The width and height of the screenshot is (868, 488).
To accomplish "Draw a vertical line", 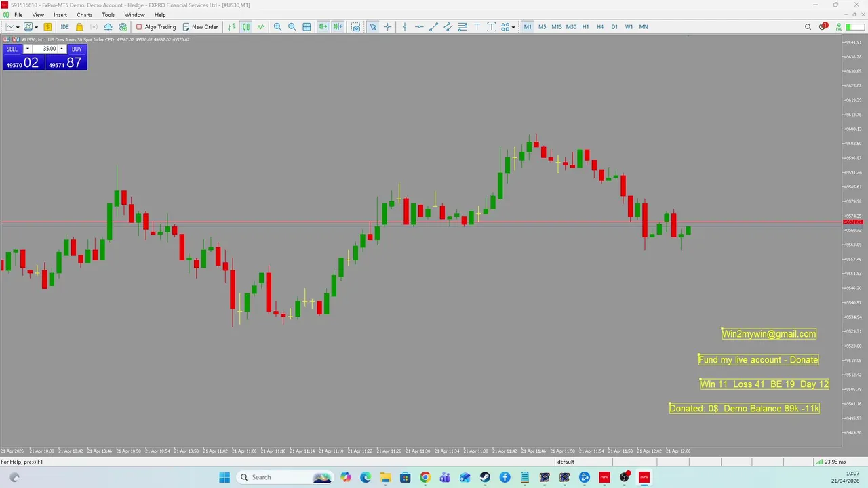I will tap(405, 27).
